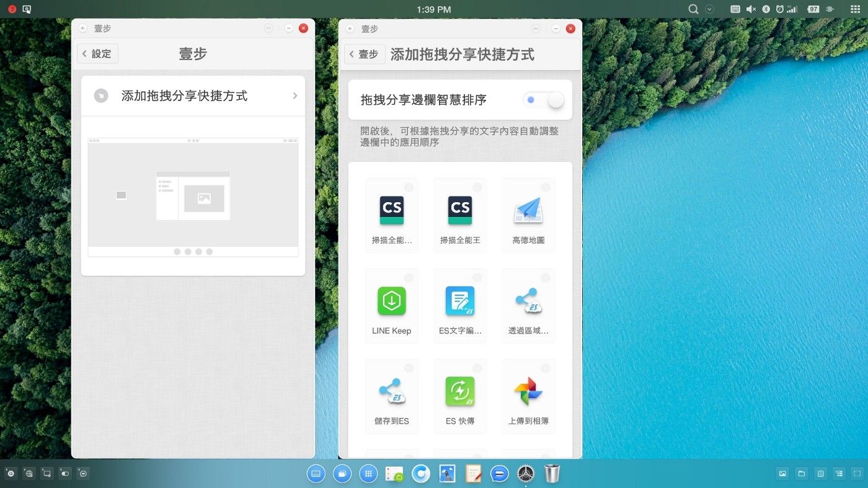Image resolution: width=868 pixels, height=488 pixels.
Task: Open the circled down-arrow dropdown in top bar
Action: click(x=710, y=9)
